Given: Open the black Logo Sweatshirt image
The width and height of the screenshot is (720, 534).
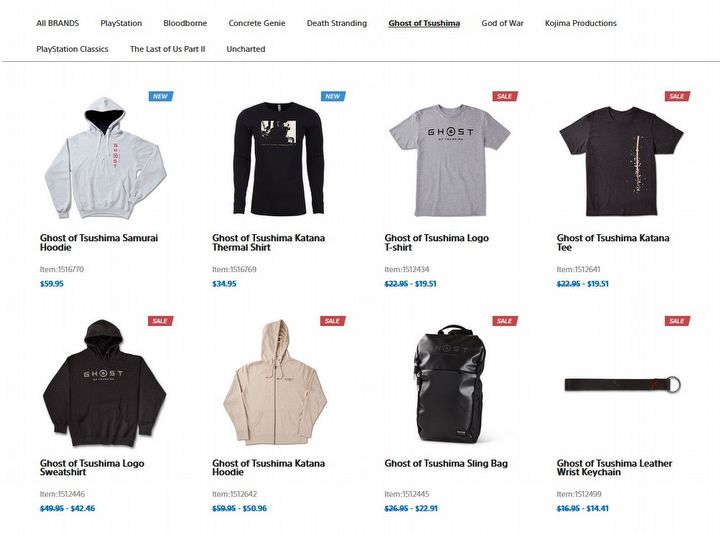Looking at the screenshot, I should [104, 383].
